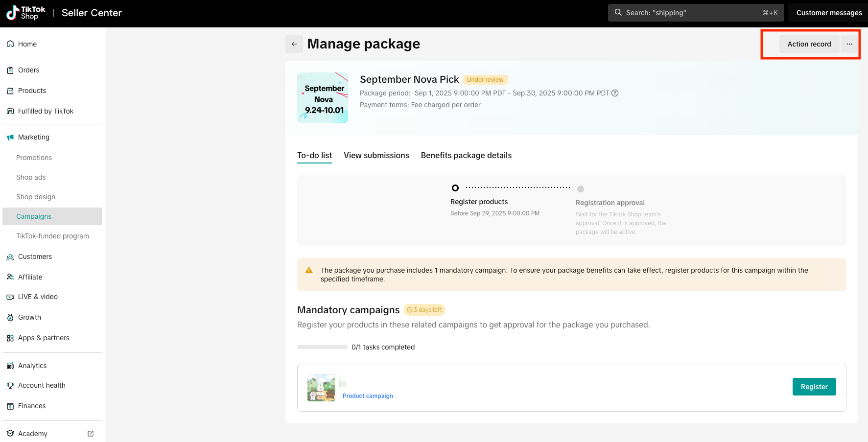Click the Register button

pos(814,387)
